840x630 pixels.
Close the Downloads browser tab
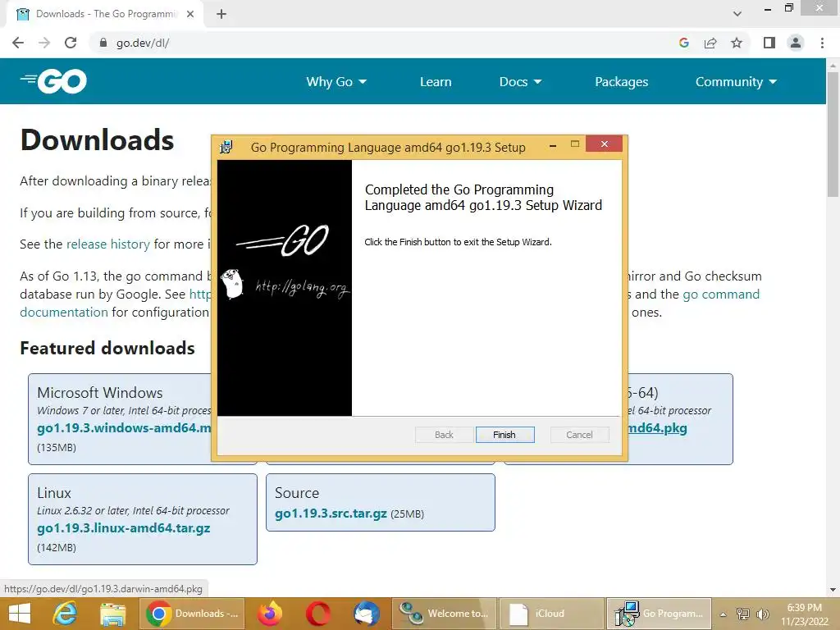pyautogui.click(x=190, y=14)
